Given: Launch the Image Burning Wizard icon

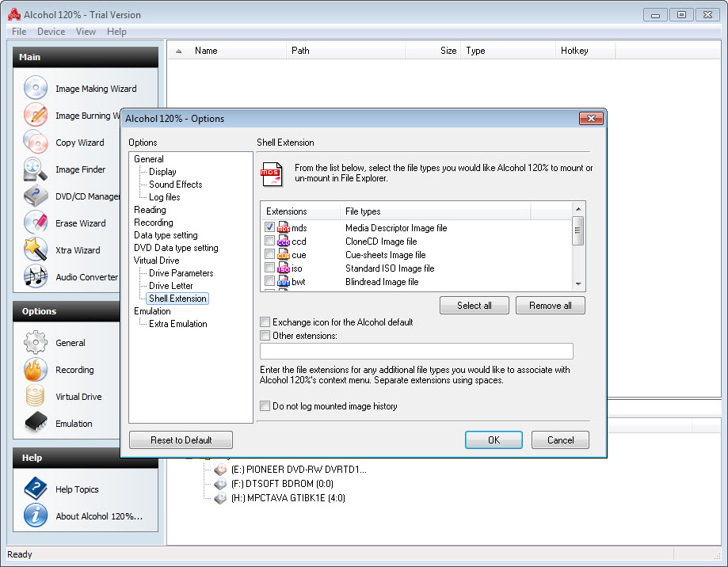Looking at the screenshot, I should pyautogui.click(x=36, y=115).
